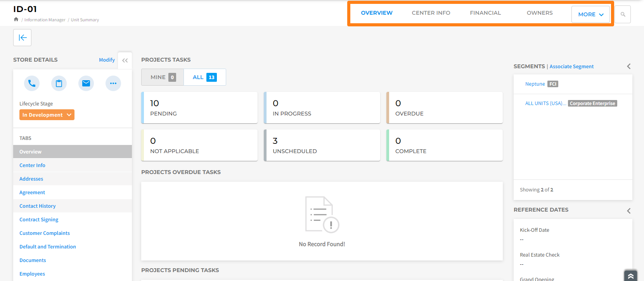The image size is (644, 281).
Task: Click the phone call icon
Action: (32, 83)
